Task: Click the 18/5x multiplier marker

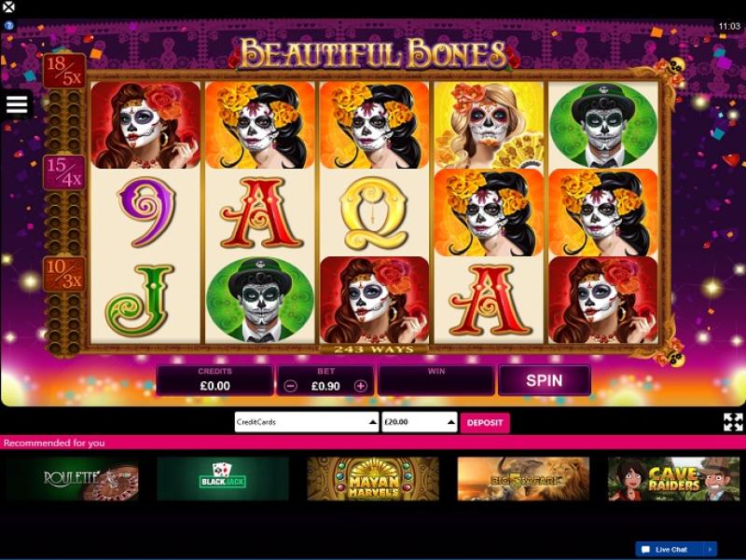Action: pos(64,71)
